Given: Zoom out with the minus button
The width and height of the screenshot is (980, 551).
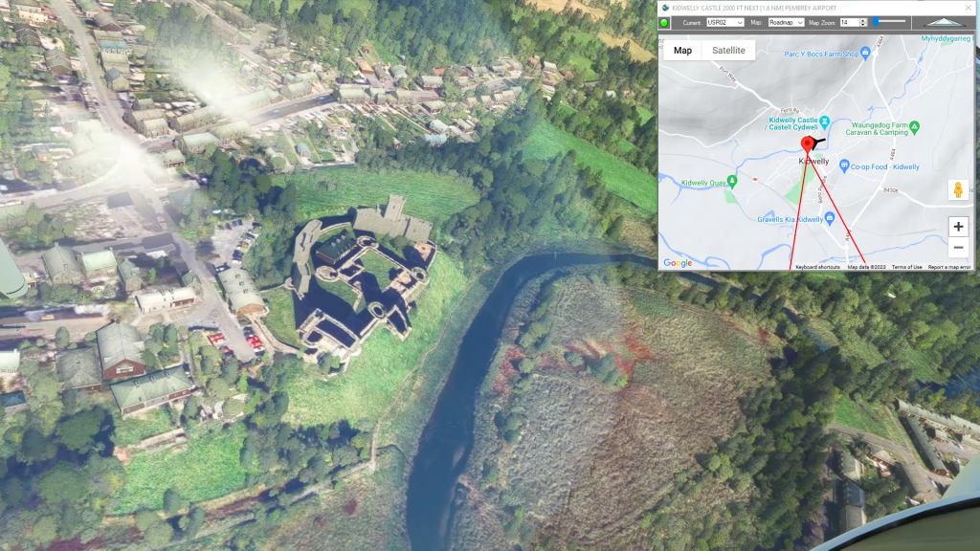Looking at the screenshot, I should [x=958, y=250].
